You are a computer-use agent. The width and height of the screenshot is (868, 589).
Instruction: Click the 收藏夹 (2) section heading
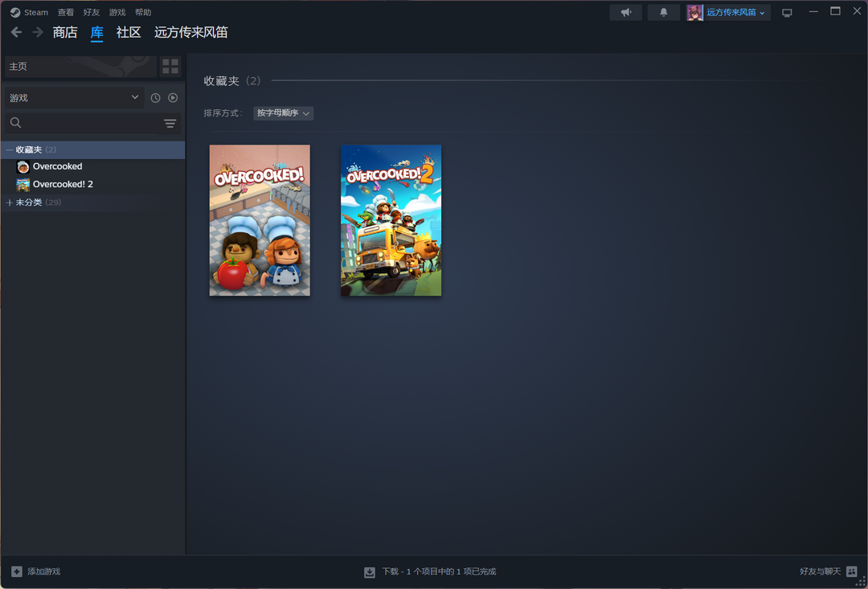(232, 81)
